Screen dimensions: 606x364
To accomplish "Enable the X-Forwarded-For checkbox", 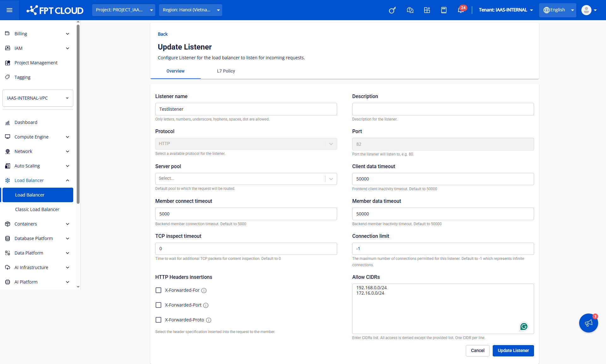I will pos(158,290).
